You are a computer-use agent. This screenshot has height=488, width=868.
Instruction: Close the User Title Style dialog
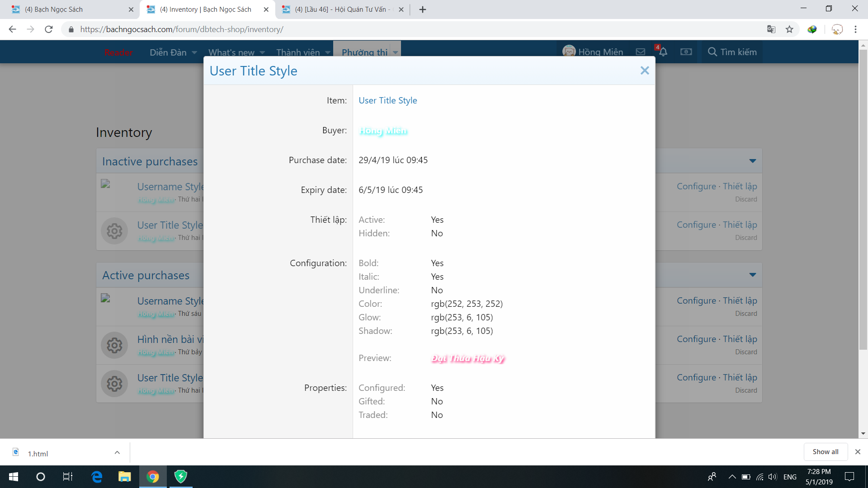pos(644,70)
